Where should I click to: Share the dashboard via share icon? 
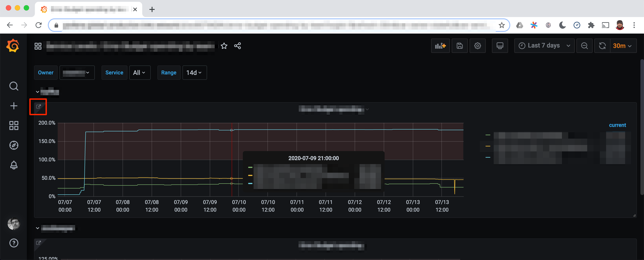click(237, 46)
